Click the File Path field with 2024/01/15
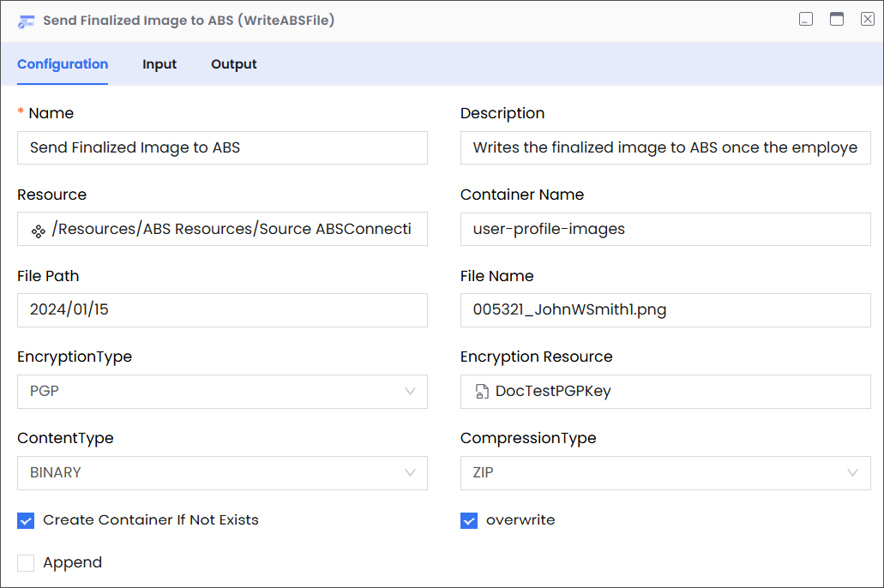The height and width of the screenshot is (588, 884). [222, 310]
